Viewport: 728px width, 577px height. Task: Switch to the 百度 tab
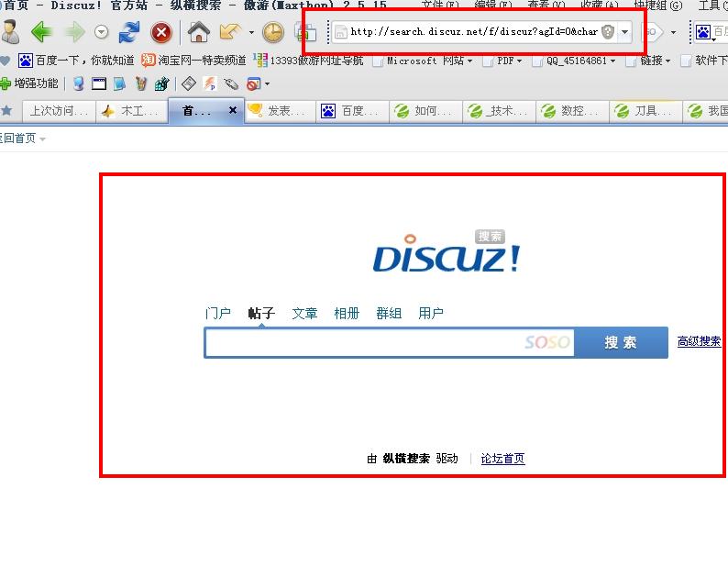[353, 111]
